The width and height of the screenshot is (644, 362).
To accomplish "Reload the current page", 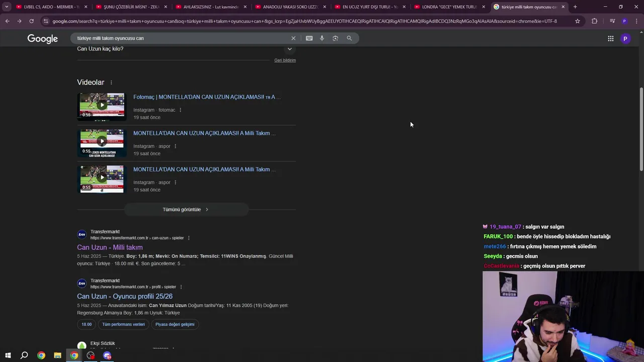I will (31, 21).
